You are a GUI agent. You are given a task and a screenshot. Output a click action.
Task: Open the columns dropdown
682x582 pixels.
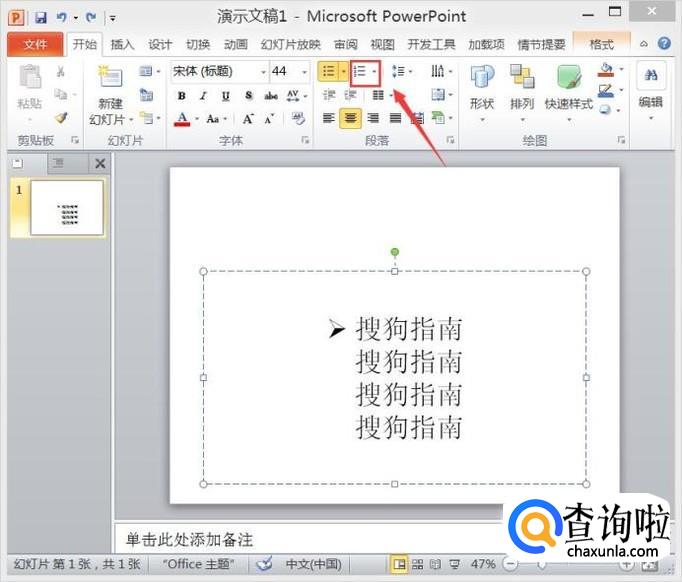tap(382, 95)
